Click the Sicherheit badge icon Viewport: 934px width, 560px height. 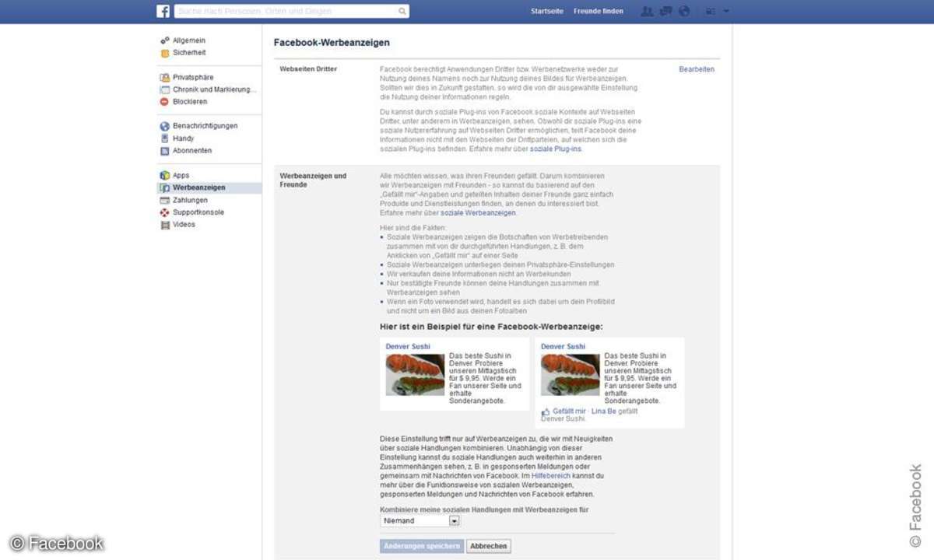point(165,53)
